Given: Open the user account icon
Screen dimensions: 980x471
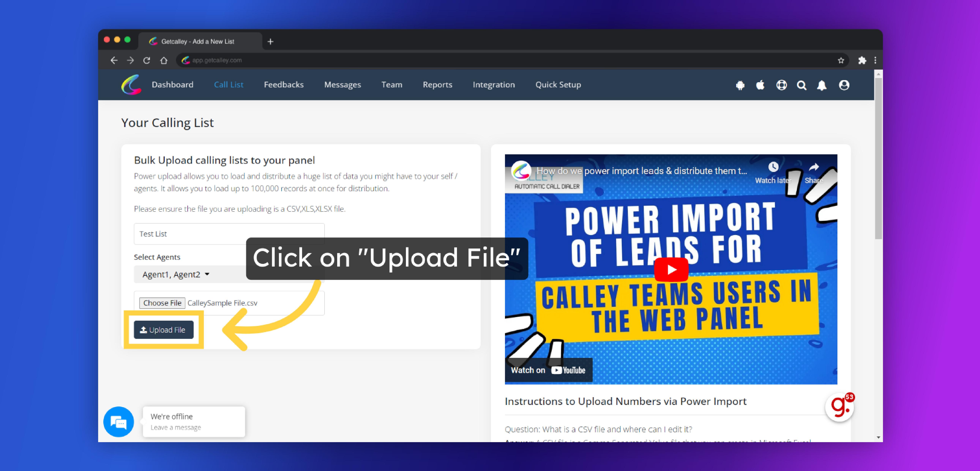Looking at the screenshot, I should click(x=844, y=85).
